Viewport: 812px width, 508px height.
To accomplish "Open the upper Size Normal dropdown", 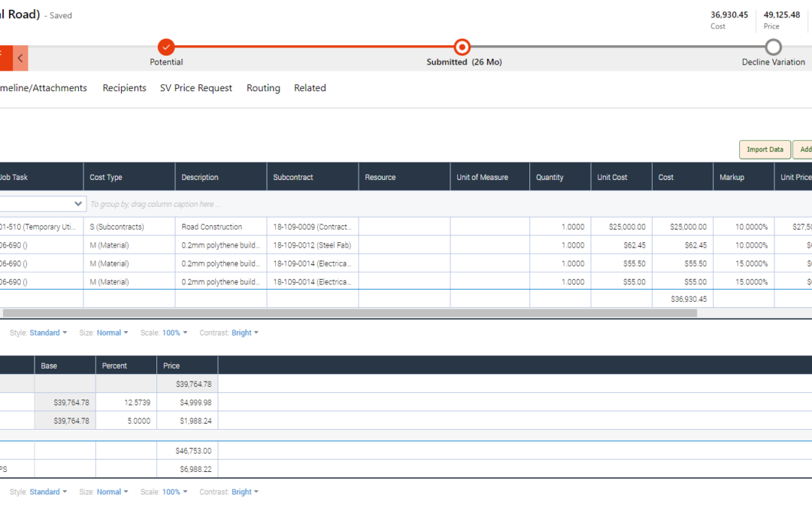I will [112, 333].
